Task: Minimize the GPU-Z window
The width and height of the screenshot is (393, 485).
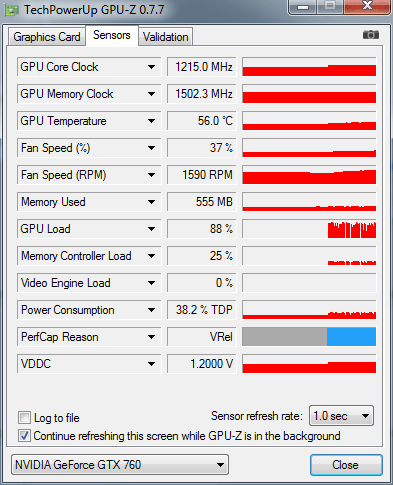Action: click(303, 7)
